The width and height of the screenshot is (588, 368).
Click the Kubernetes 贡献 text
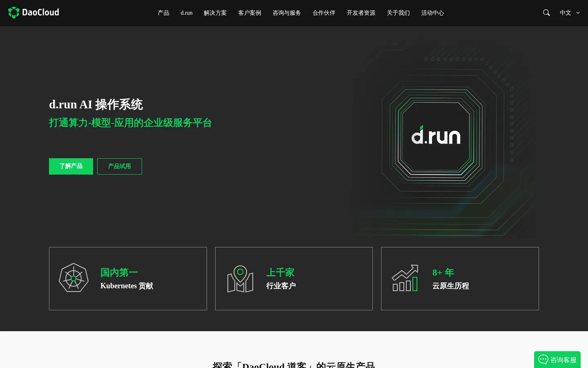127,286
